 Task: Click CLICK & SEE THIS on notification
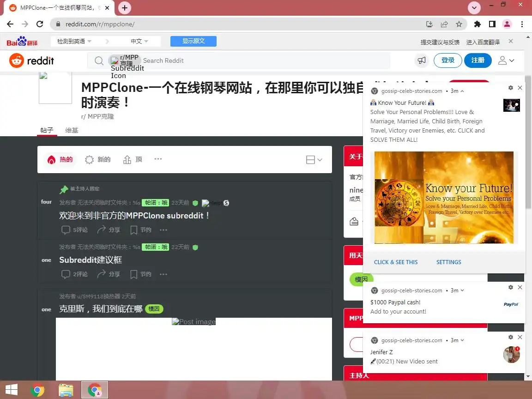[x=396, y=262]
